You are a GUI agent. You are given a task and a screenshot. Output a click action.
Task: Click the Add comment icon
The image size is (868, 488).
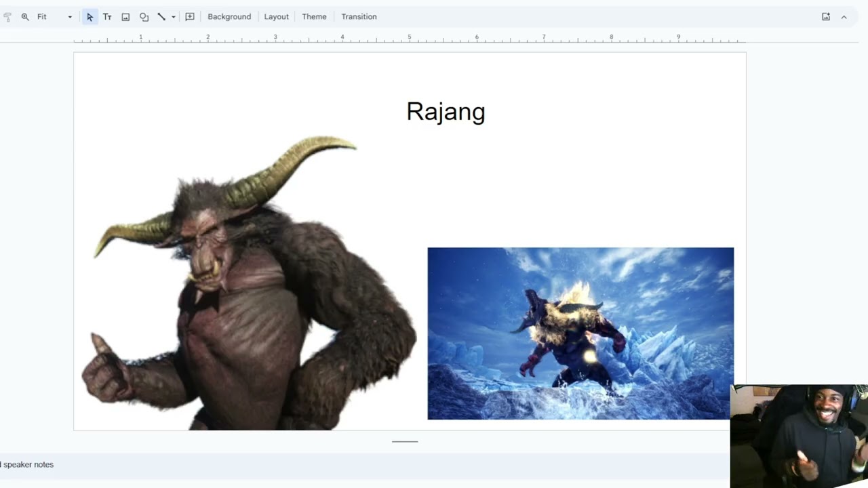point(190,17)
